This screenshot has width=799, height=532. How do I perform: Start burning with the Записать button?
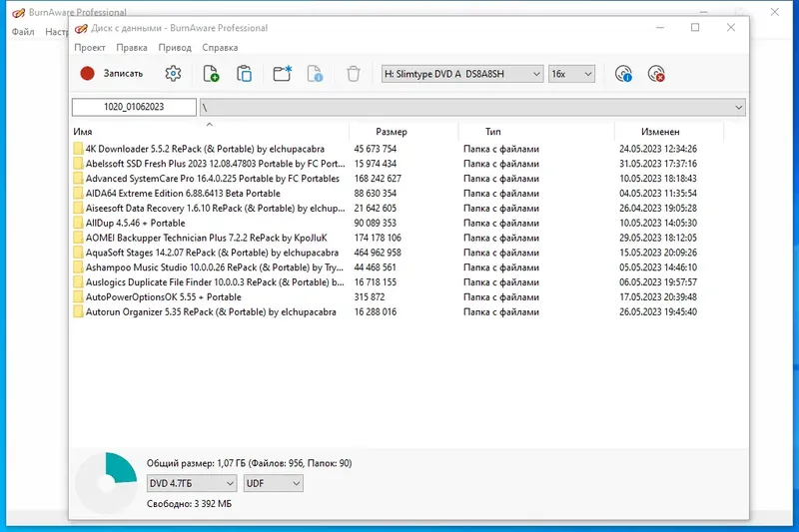tap(112, 74)
